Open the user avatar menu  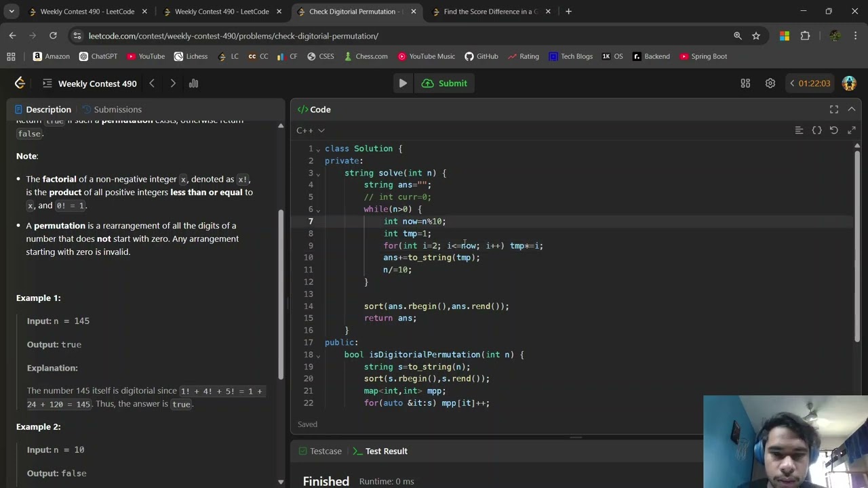[x=849, y=83]
